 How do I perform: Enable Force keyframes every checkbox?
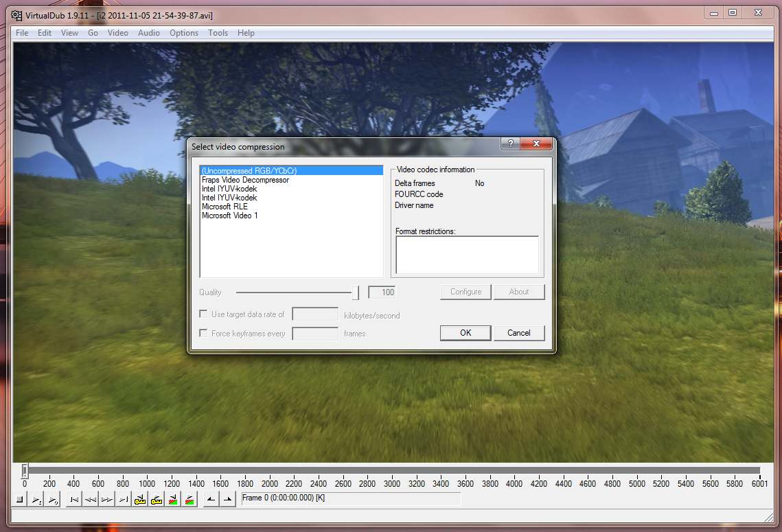pyautogui.click(x=203, y=332)
